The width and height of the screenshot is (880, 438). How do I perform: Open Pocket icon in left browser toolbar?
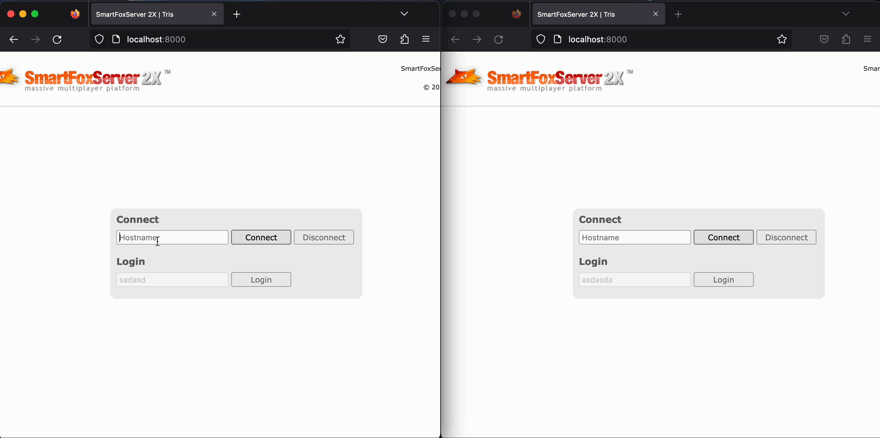382,39
